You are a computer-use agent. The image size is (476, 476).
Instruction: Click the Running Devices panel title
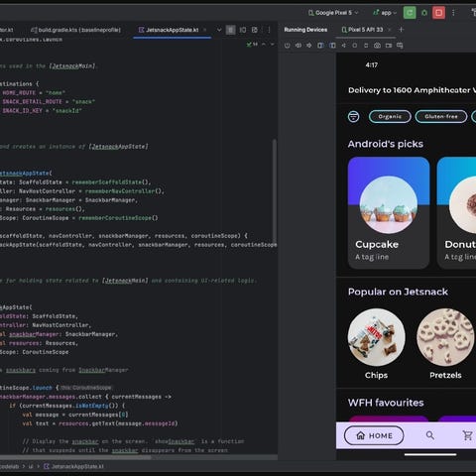pyautogui.click(x=305, y=30)
